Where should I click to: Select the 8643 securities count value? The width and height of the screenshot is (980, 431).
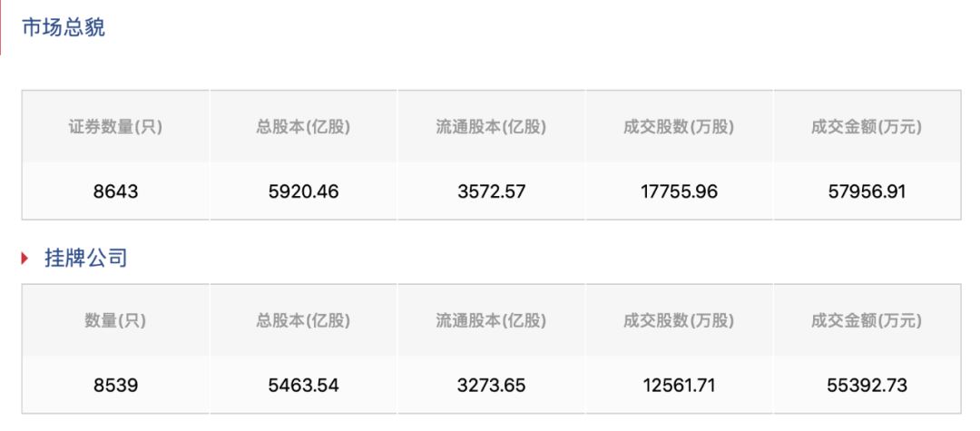(x=115, y=191)
